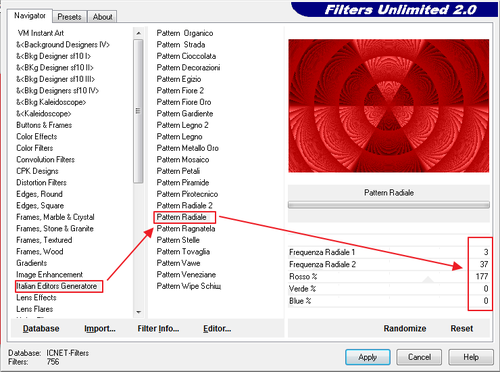Click the red radial pattern preview image
The image size is (500, 372).
389,106
